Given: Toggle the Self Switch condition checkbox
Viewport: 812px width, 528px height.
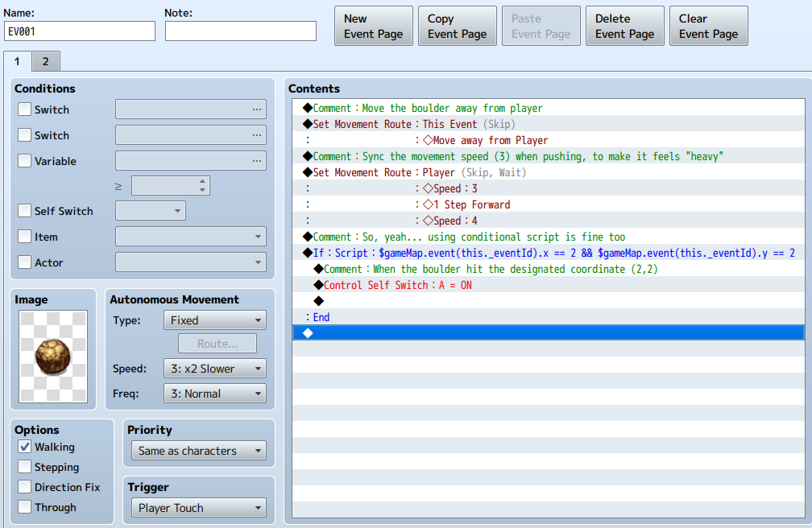Looking at the screenshot, I should pos(24,211).
